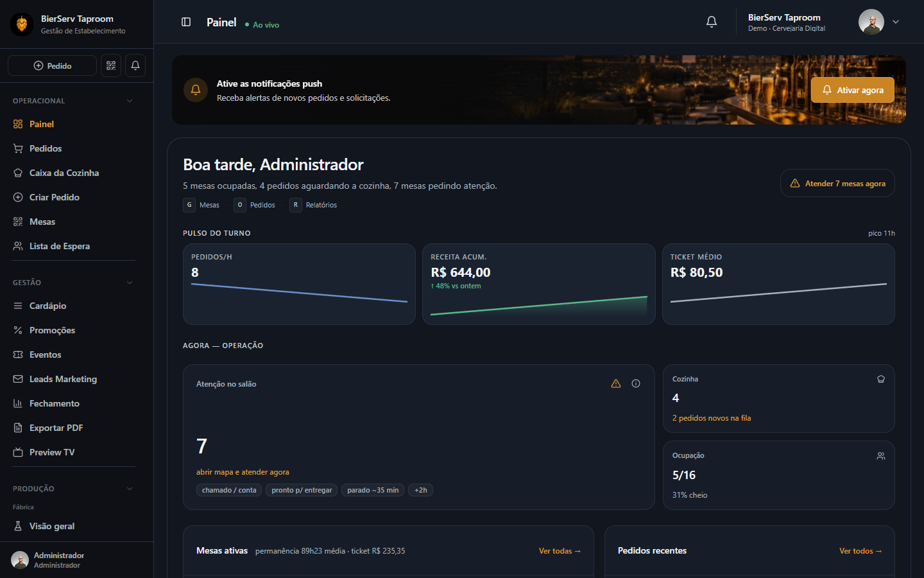The width and height of the screenshot is (924, 578).
Task: Click the warning triangle in Atenção no salão
Action: pyautogui.click(x=616, y=383)
